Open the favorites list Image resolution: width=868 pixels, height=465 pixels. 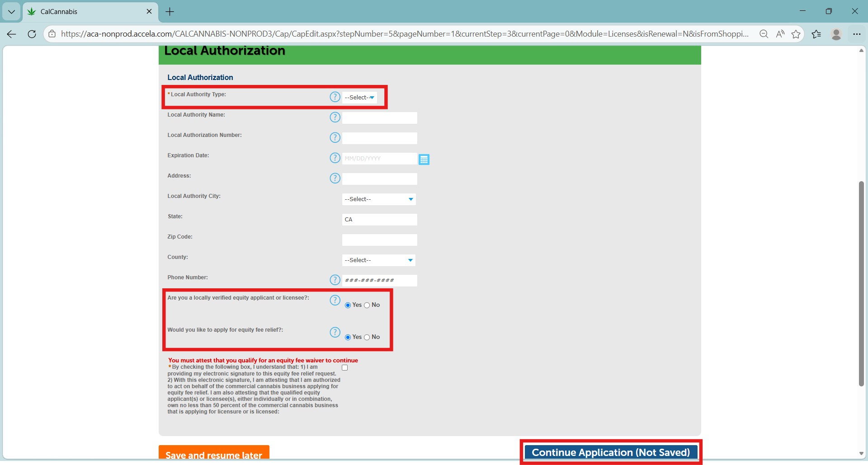pyautogui.click(x=816, y=34)
